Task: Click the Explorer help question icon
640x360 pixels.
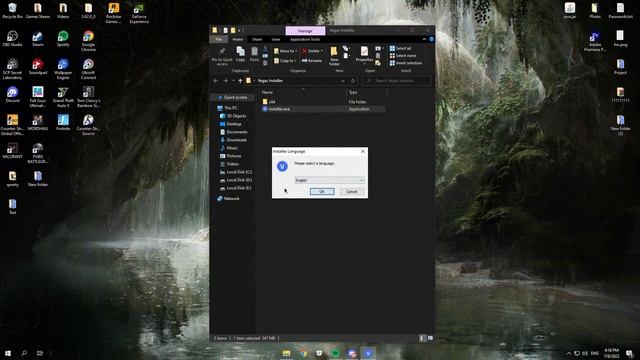Action: (431, 39)
